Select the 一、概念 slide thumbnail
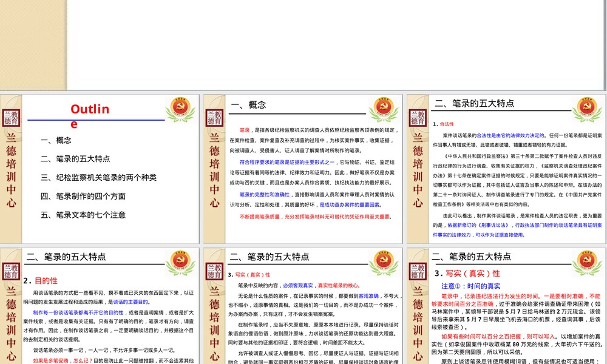 pos(303,169)
